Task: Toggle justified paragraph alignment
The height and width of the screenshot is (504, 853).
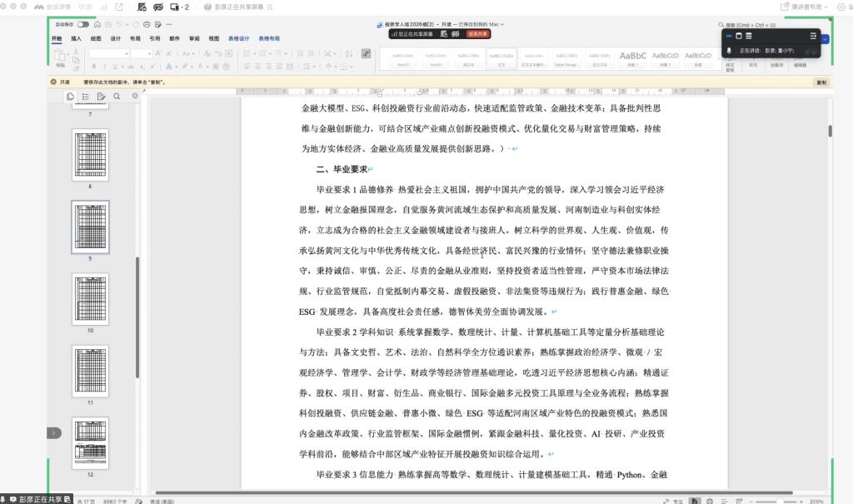Action: (x=279, y=67)
